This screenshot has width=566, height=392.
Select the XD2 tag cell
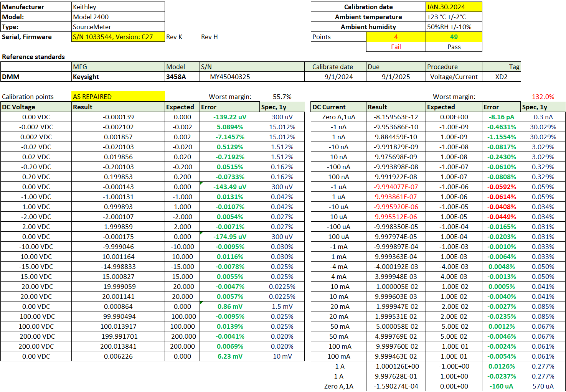tap(501, 77)
